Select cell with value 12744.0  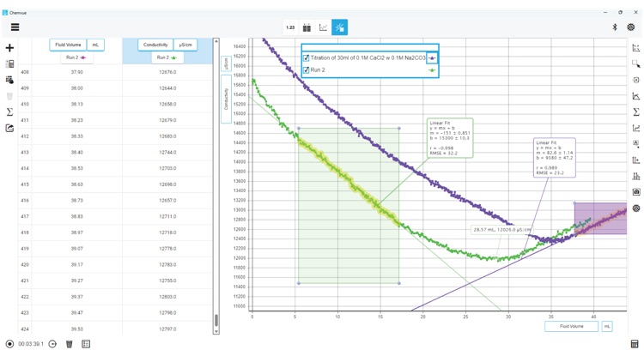(167, 153)
